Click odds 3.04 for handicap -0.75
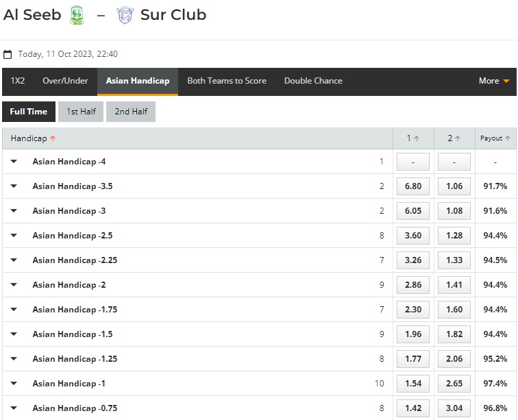Screen dimensions: 518x420 (x=454, y=408)
